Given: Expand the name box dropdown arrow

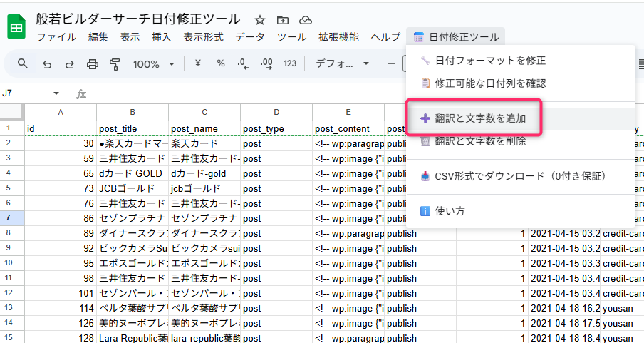Looking at the screenshot, I should [x=56, y=93].
